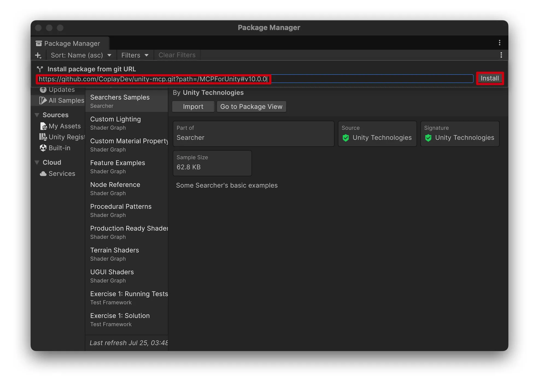
Task: Click the Signature Unity Technologies text
Action: [465, 138]
